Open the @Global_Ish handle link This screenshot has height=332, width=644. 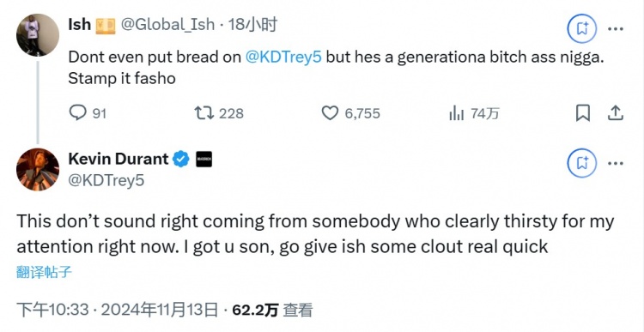coord(167,25)
